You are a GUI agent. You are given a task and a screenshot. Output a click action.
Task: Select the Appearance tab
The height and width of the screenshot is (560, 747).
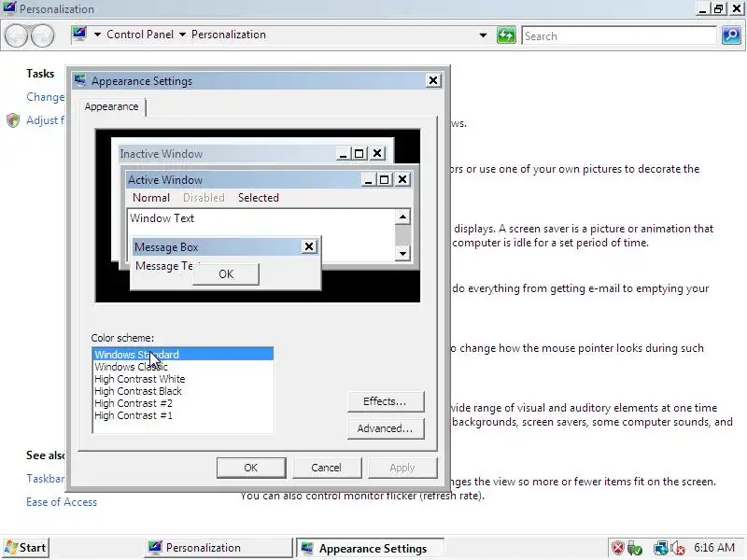point(111,106)
